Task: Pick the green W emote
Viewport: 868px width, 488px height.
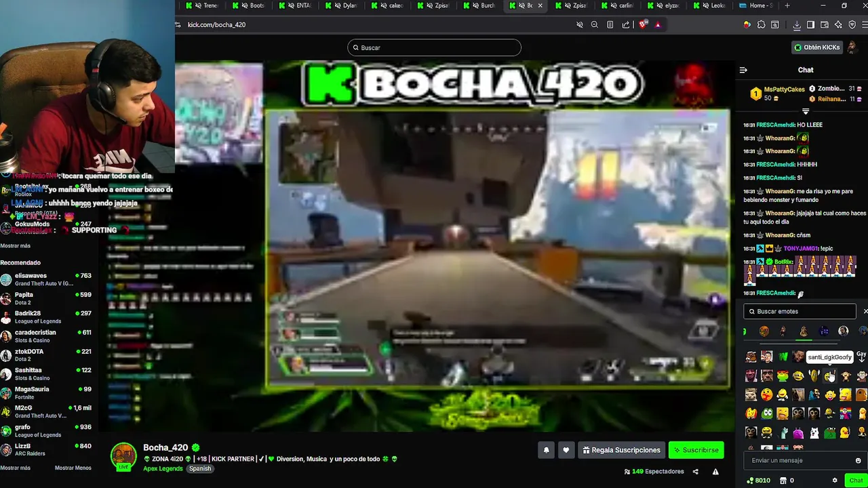Action: click(x=783, y=357)
